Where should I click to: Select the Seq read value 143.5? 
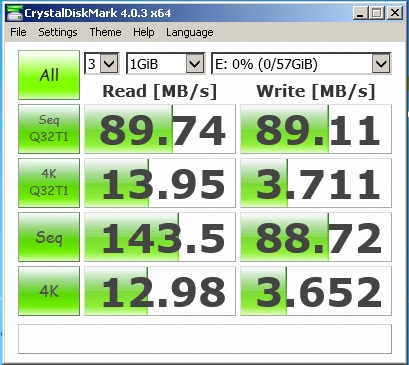click(x=160, y=237)
